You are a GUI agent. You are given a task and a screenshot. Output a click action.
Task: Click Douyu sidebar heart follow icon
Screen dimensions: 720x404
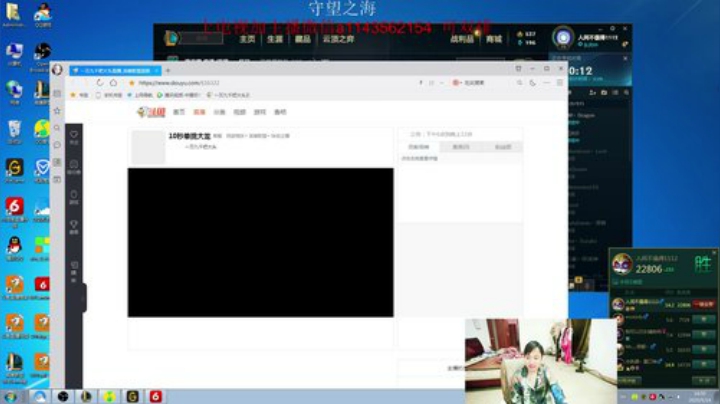point(74,137)
